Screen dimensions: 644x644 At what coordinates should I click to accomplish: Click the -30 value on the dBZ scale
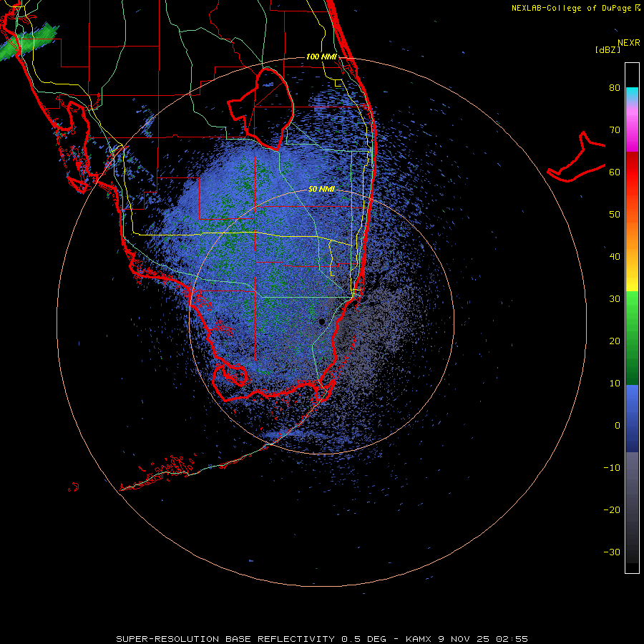tap(612, 552)
